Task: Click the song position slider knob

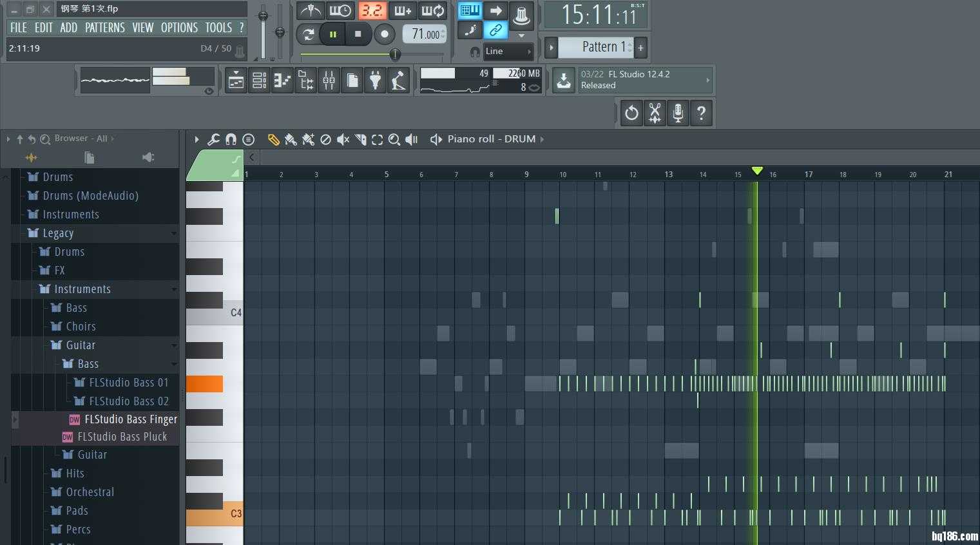Action: (395, 55)
